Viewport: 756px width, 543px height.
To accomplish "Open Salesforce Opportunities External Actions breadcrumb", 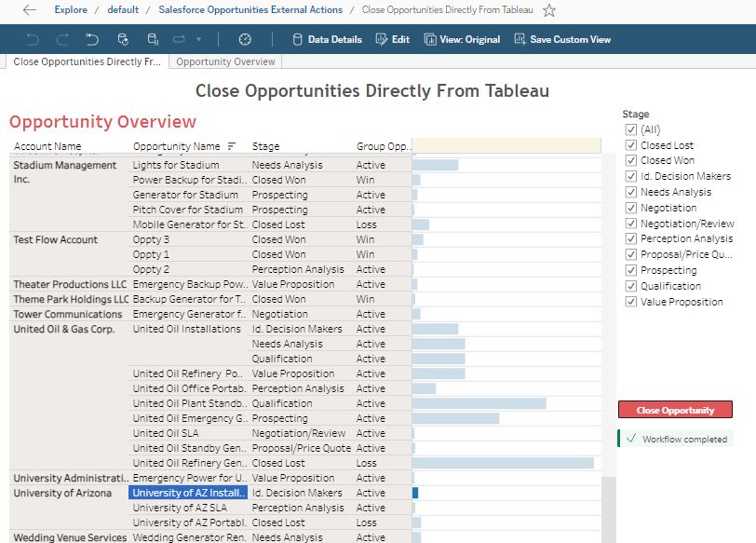I will (x=250, y=9).
